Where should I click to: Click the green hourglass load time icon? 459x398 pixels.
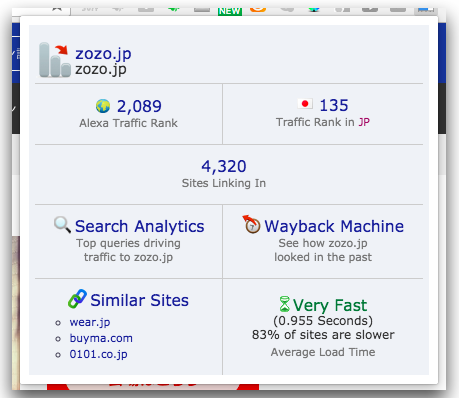(x=284, y=304)
